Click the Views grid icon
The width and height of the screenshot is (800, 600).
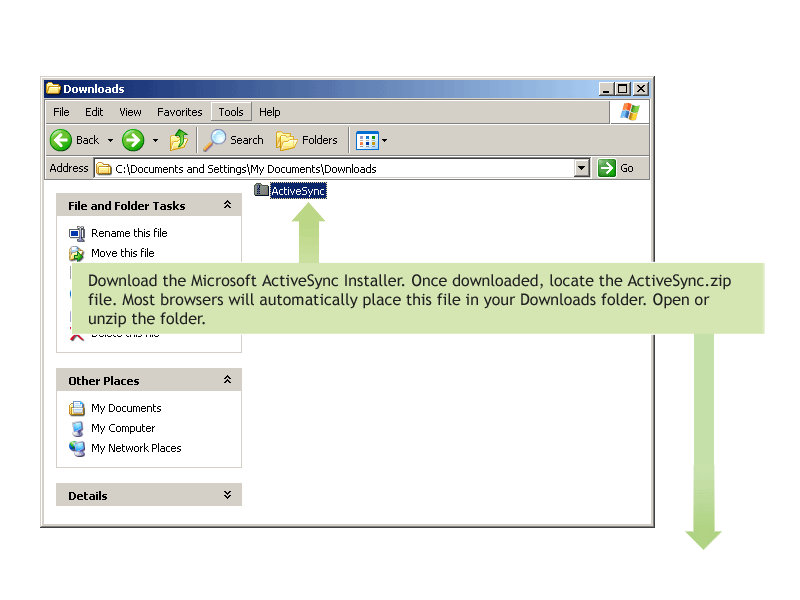367,140
